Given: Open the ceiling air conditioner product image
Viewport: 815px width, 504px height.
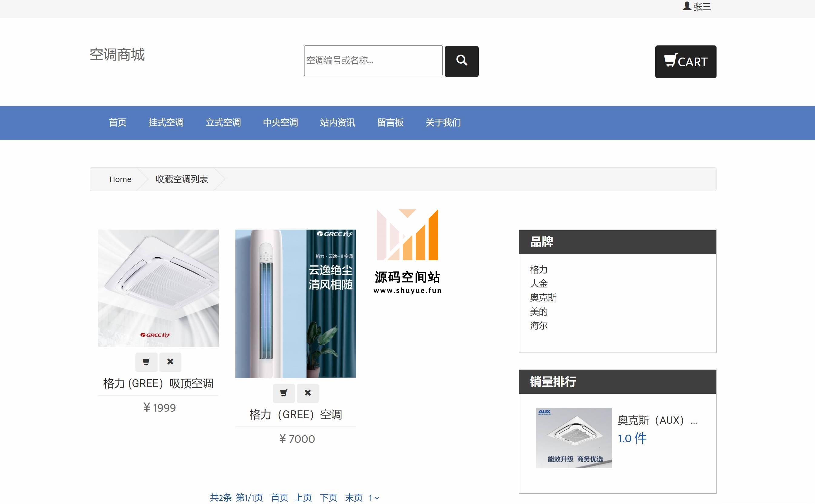Looking at the screenshot, I should click(158, 288).
